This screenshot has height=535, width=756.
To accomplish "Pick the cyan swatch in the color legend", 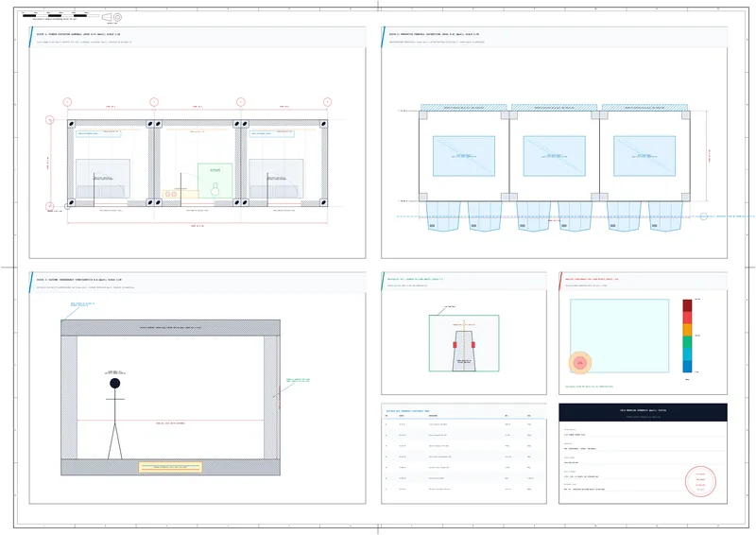I will (687, 354).
